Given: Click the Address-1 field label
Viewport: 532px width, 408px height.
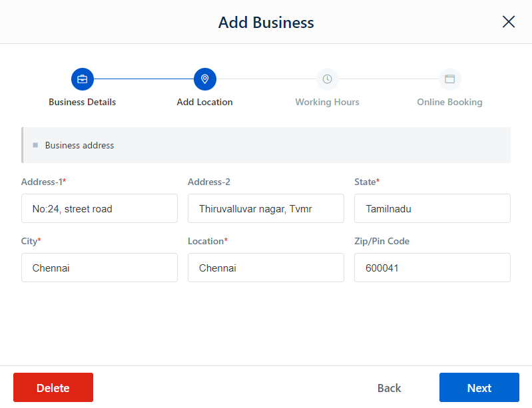Looking at the screenshot, I should point(44,182).
